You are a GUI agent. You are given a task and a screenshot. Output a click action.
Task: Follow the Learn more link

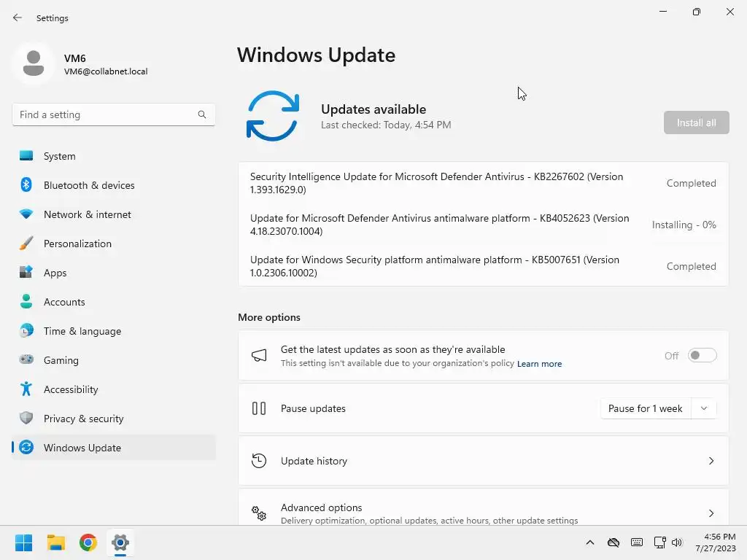coord(539,364)
